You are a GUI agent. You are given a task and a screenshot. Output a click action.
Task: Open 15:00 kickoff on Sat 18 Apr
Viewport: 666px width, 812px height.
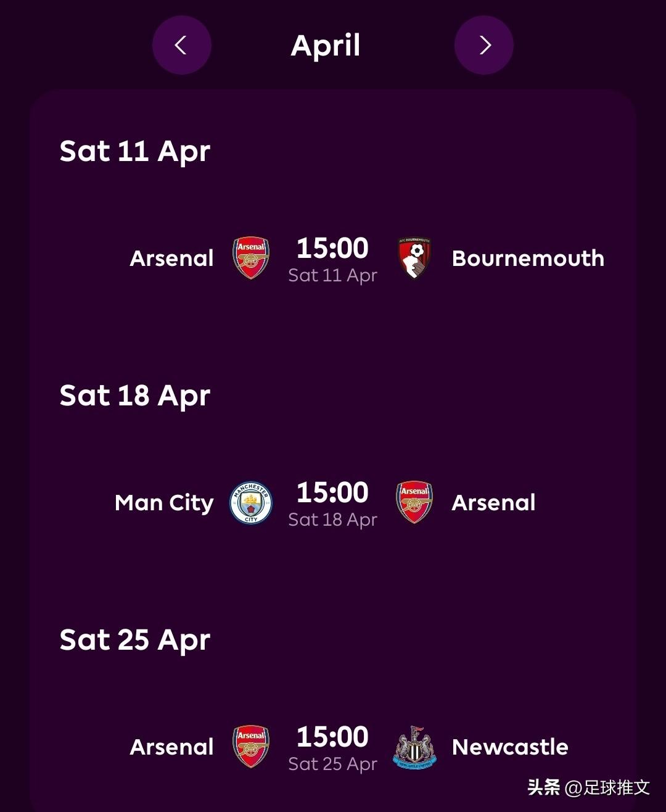click(332, 492)
